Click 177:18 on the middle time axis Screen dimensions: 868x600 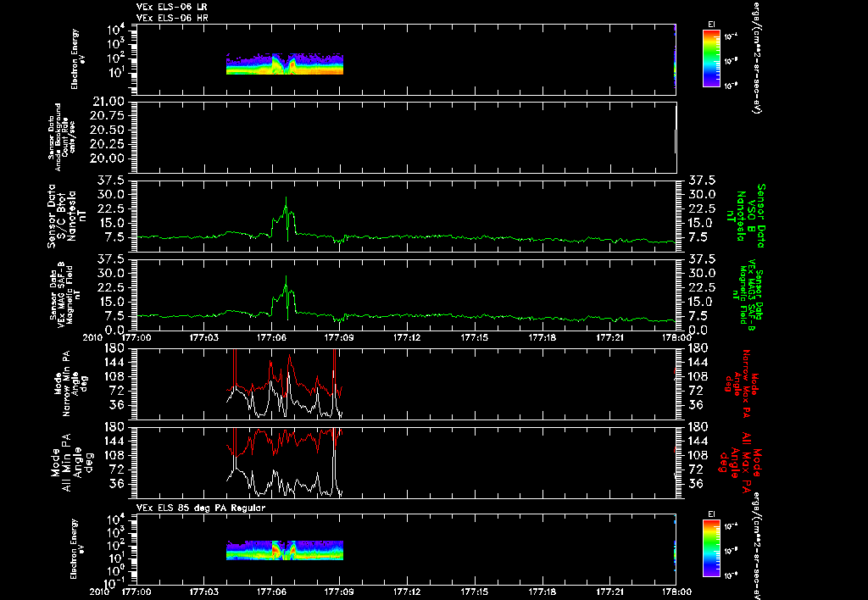point(542,336)
